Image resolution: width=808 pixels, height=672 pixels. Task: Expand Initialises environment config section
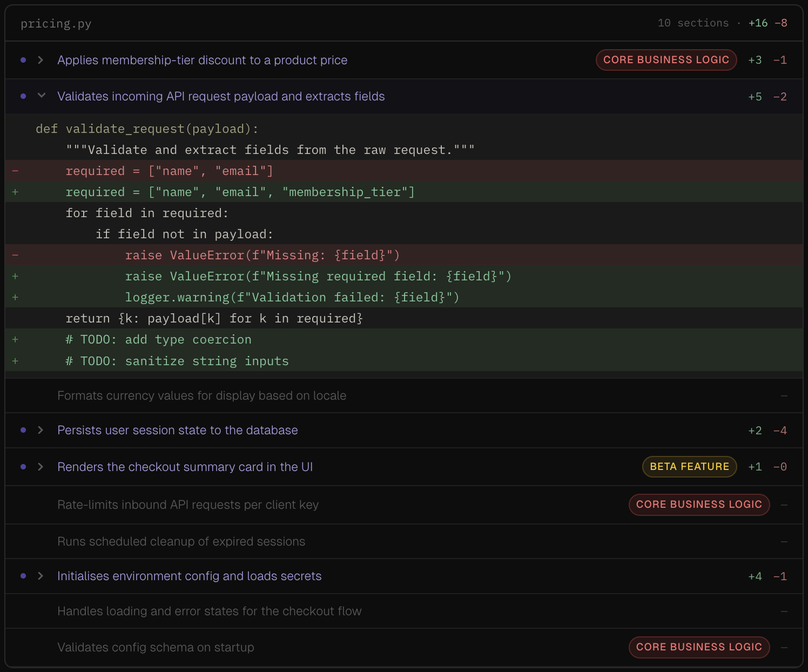click(x=41, y=576)
